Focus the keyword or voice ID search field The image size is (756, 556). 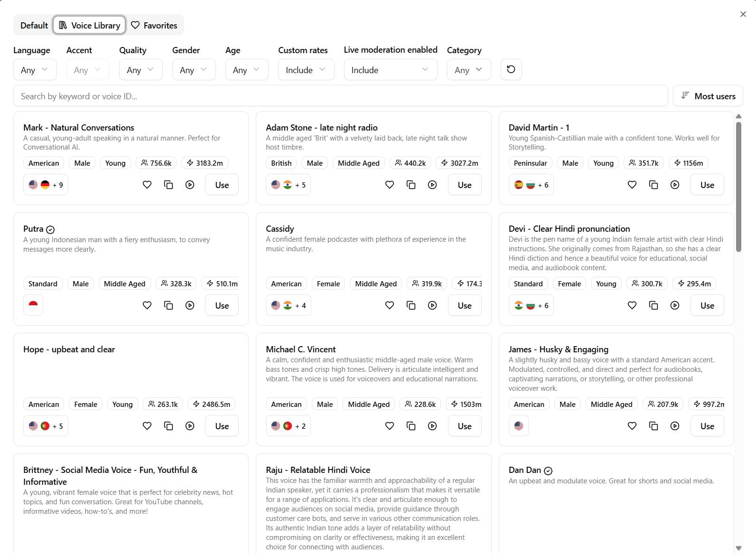point(340,96)
